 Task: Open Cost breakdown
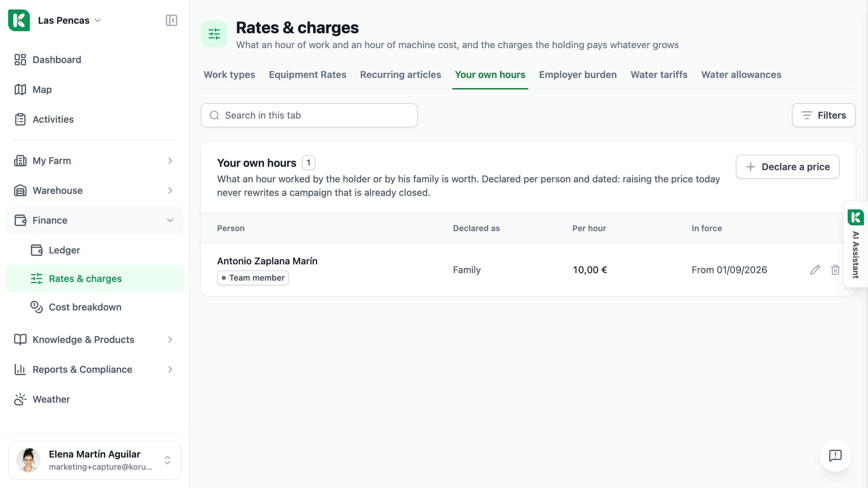[94, 307]
